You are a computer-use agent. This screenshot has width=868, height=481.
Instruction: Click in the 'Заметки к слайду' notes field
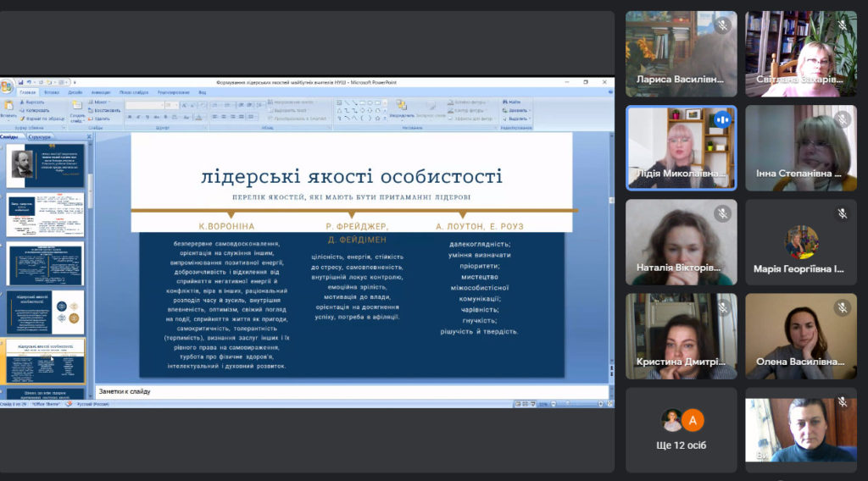coord(352,391)
